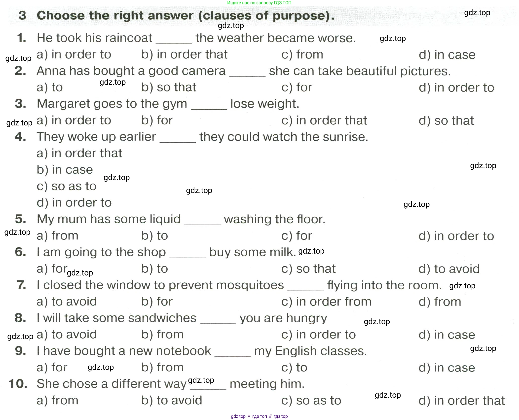Click the blank after "They woke up earlier"
Image resolution: width=519 pixels, height=420 pixels.
178,139
